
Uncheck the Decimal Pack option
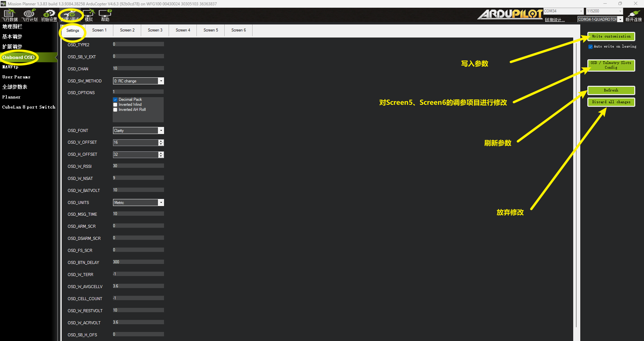(x=115, y=99)
